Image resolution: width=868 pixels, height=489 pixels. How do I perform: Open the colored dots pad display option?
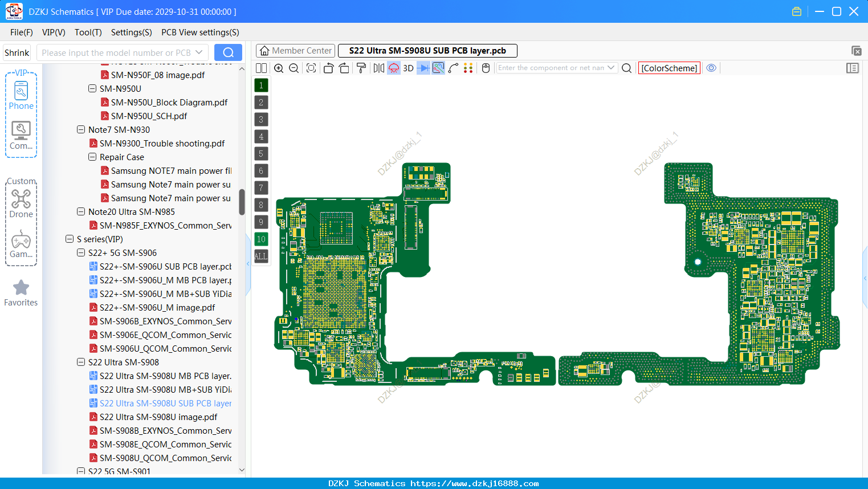(468, 68)
